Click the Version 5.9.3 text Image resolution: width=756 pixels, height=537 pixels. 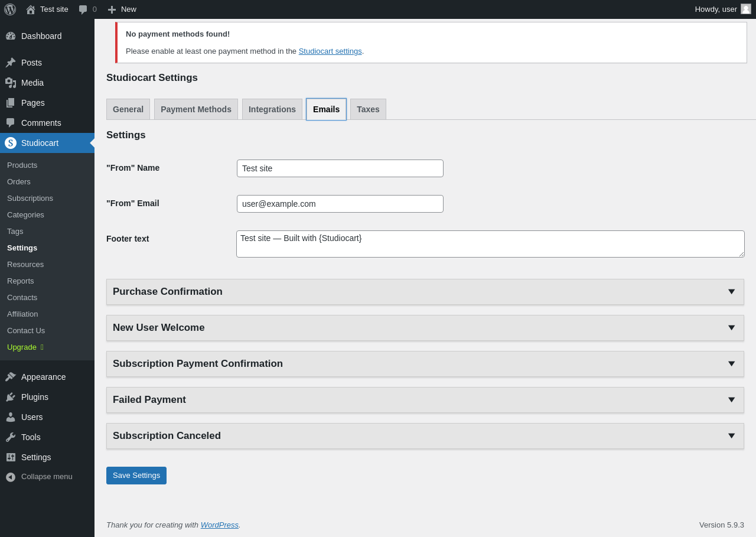point(722,525)
